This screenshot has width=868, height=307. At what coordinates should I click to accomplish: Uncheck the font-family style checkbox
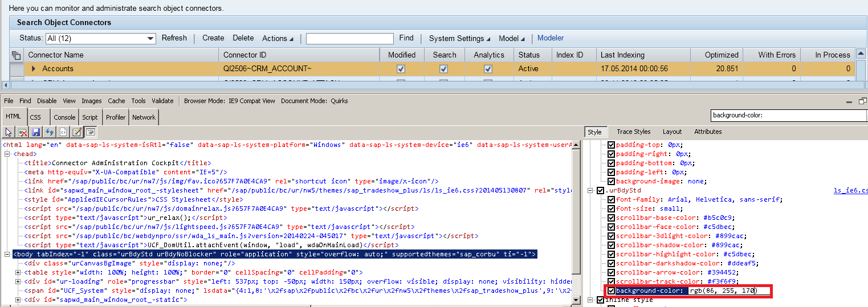(612, 200)
